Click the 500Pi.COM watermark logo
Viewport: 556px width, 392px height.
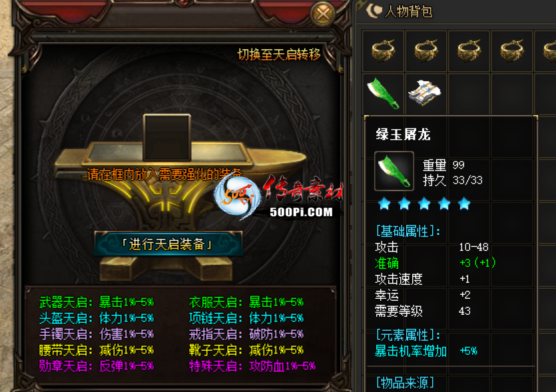pyautogui.click(x=279, y=197)
